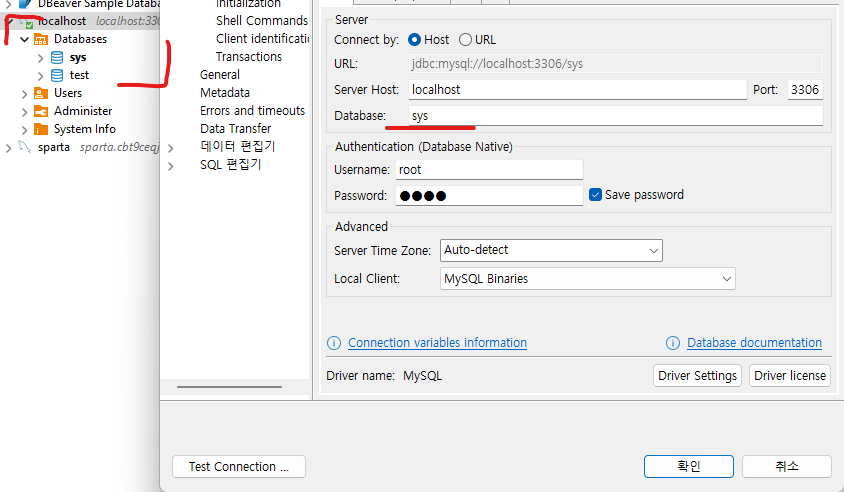Open the Metadata settings page
844x492 pixels.
(x=225, y=93)
